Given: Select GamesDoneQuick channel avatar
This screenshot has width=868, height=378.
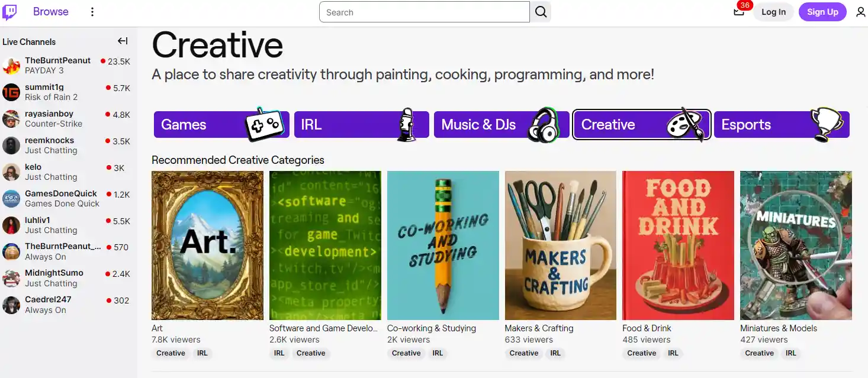Looking at the screenshot, I should click(11, 199).
